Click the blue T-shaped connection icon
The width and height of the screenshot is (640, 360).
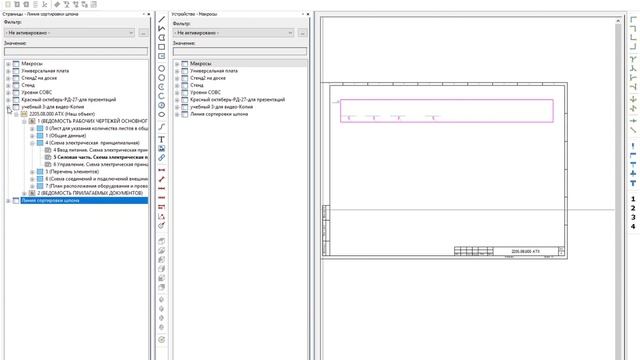click(x=633, y=183)
